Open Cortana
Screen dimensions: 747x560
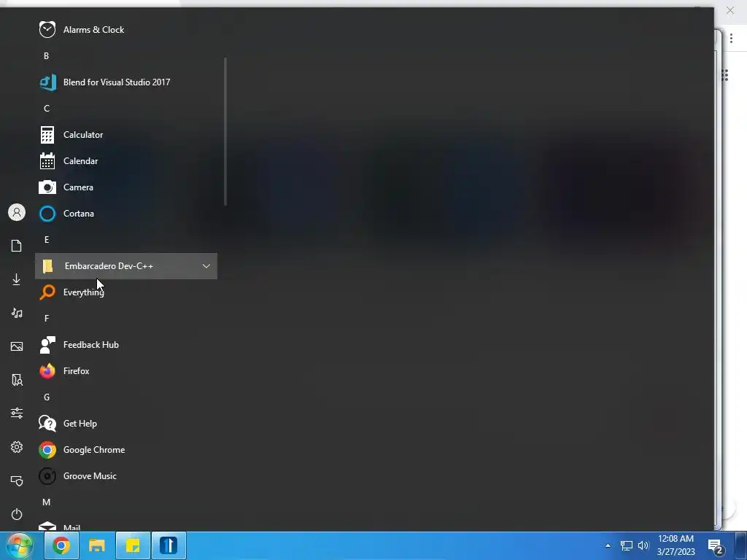(125, 214)
